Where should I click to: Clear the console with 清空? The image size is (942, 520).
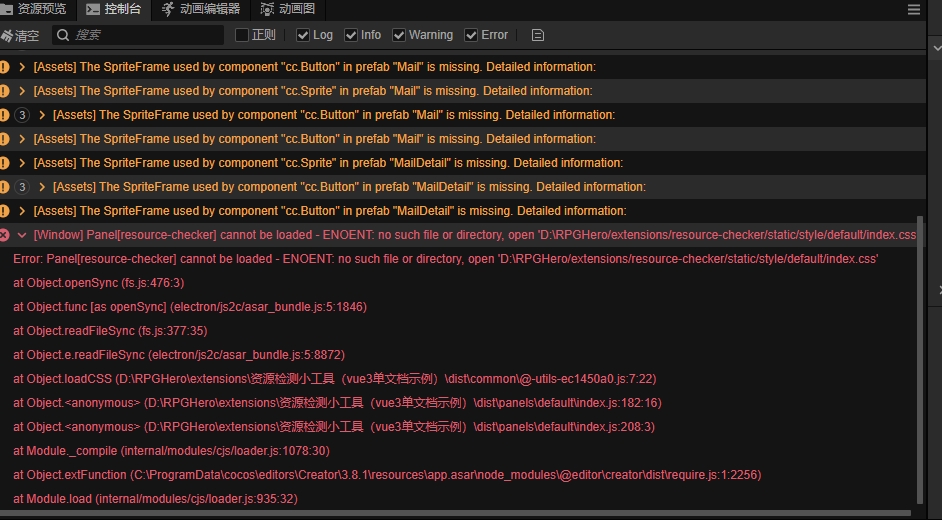(x=20, y=35)
